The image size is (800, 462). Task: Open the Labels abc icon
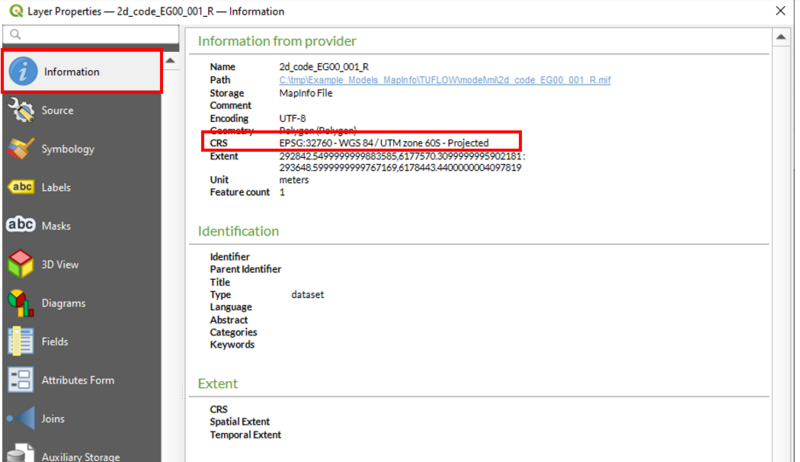21,187
